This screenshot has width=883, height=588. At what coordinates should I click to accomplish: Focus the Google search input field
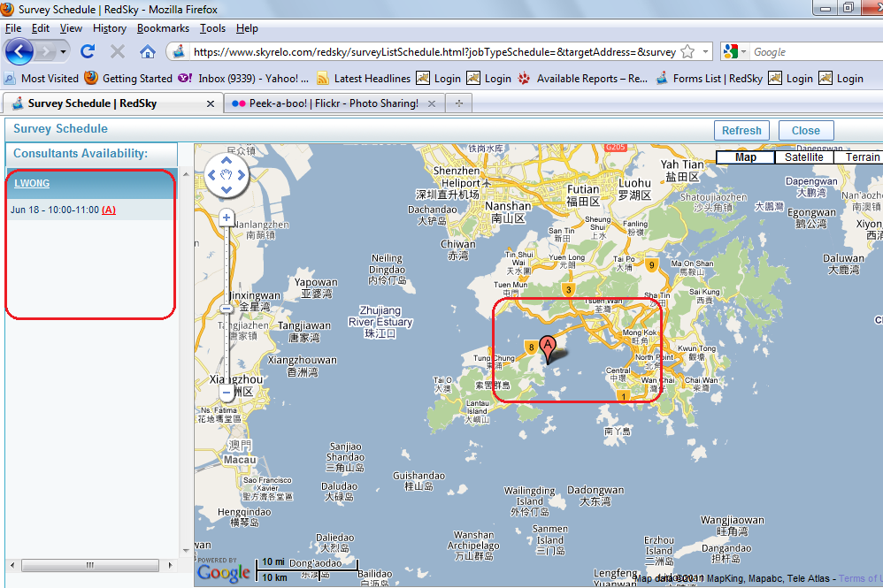(817, 52)
